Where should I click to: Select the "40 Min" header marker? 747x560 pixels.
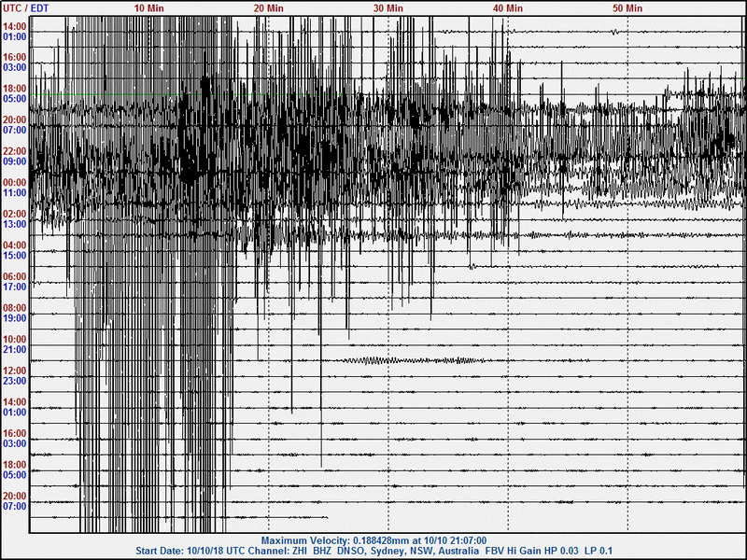tap(508, 7)
